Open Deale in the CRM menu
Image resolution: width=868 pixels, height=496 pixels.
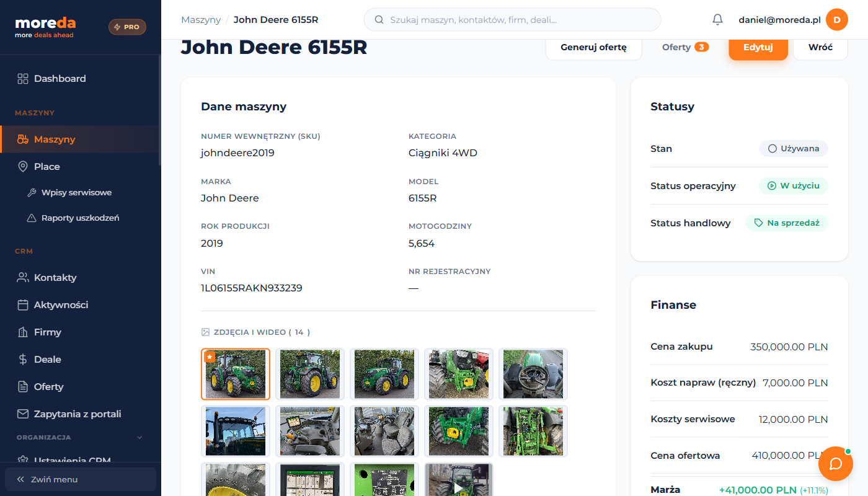coord(81,360)
